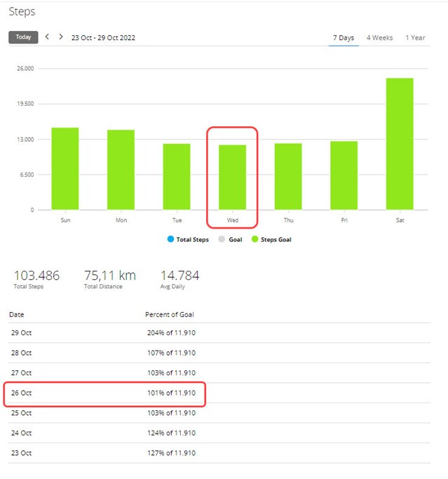This screenshot has width=448, height=479.
Task: Select the Wed steps bar
Action: coord(232,177)
